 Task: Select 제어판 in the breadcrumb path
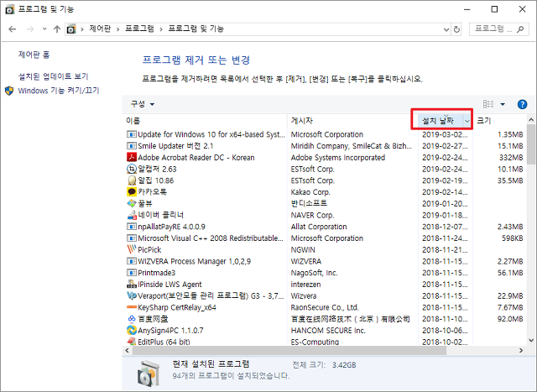(100, 29)
